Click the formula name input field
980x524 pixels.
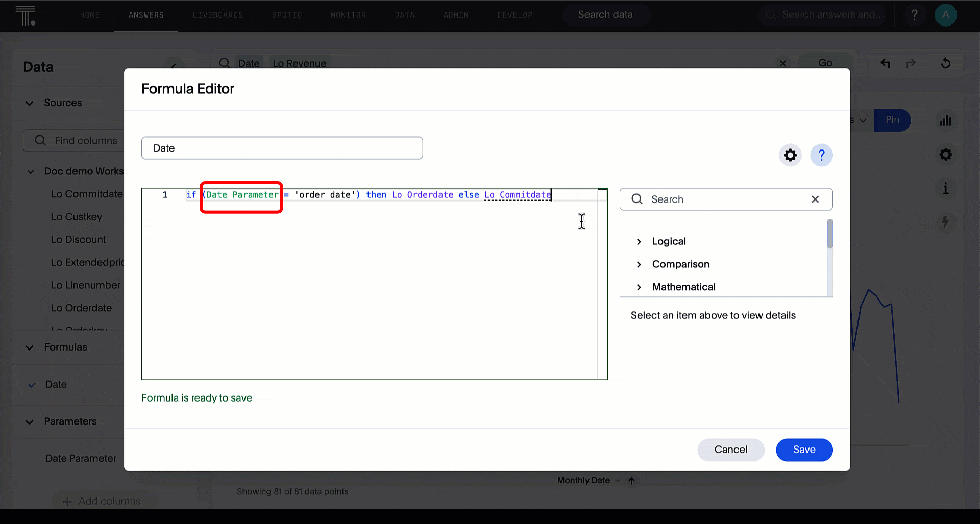[x=282, y=148]
